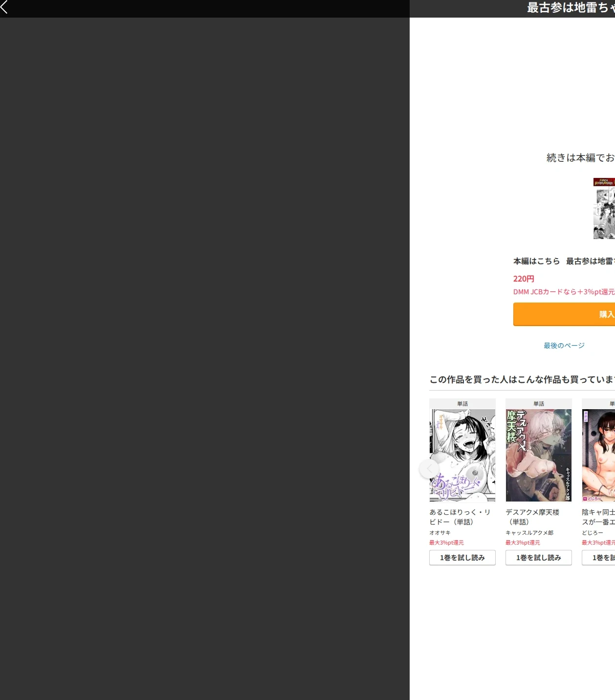
Task: Click the carousel previous arrow
Action: click(429, 469)
